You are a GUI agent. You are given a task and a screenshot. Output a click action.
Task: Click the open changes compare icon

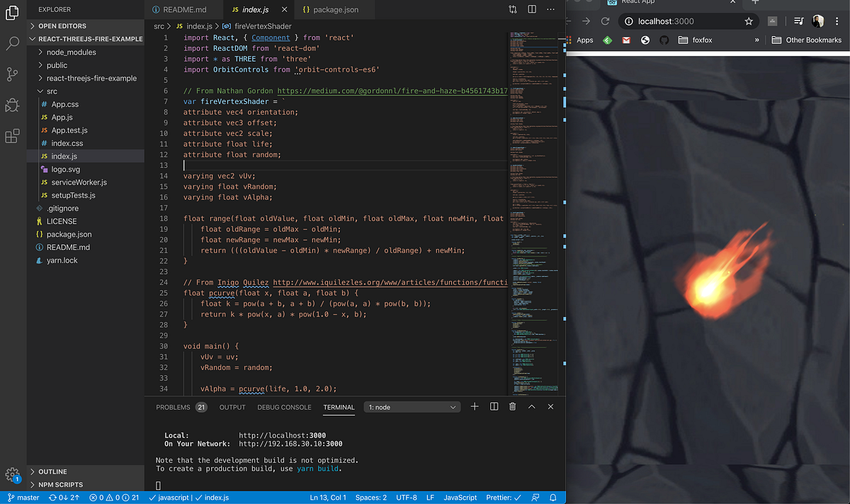(x=513, y=10)
